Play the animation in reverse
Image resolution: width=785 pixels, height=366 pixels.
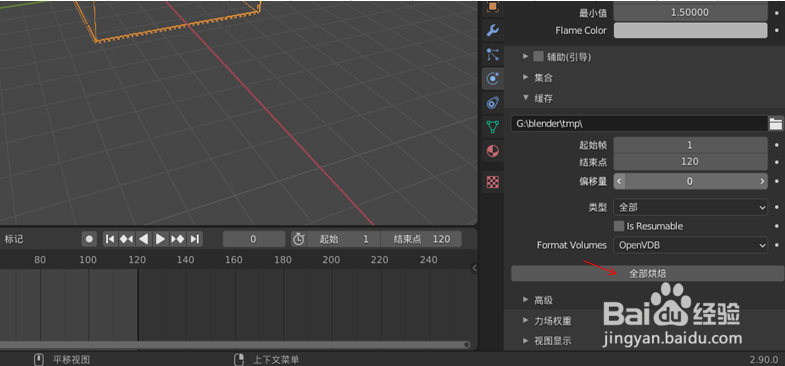tap(143, 239)
